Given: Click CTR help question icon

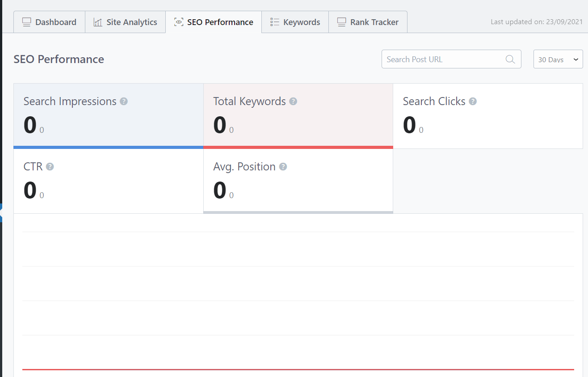Looking at the screenshot, I should (x=50, y=167).
